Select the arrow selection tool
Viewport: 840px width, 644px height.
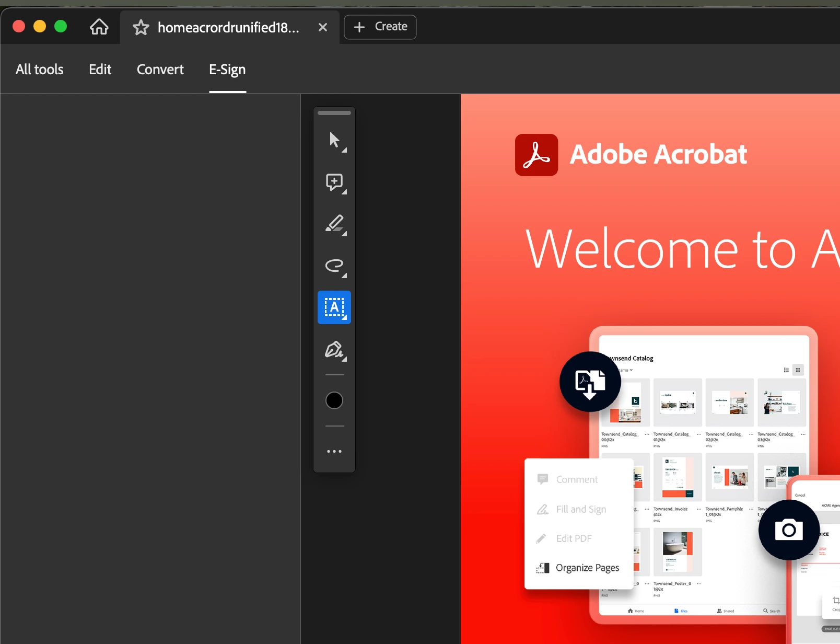point(334,140)
